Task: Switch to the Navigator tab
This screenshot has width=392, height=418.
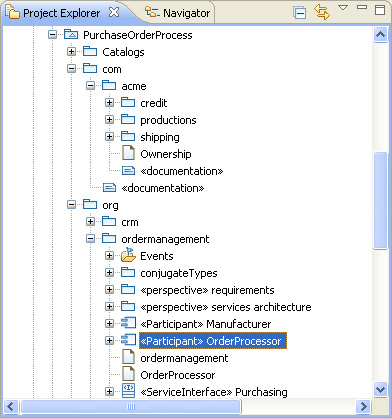Action: coord(178,13)
